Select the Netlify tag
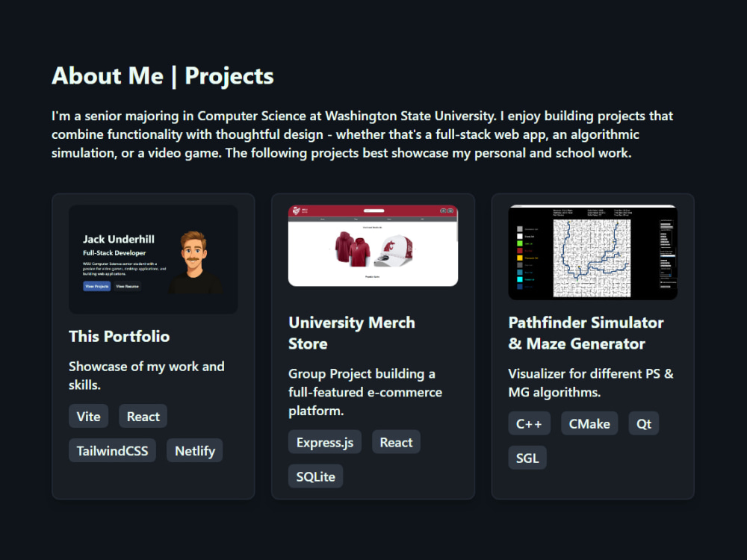Screen dimensions: 747x560 pyautogui.click(x=195, y=450)
